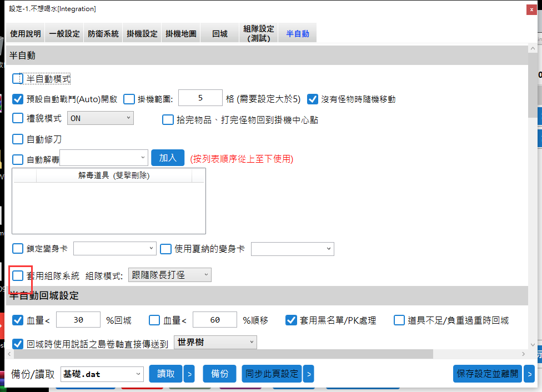
Task: Toggle the 自動解毒 checkbox
Action: tap(18, 159)
